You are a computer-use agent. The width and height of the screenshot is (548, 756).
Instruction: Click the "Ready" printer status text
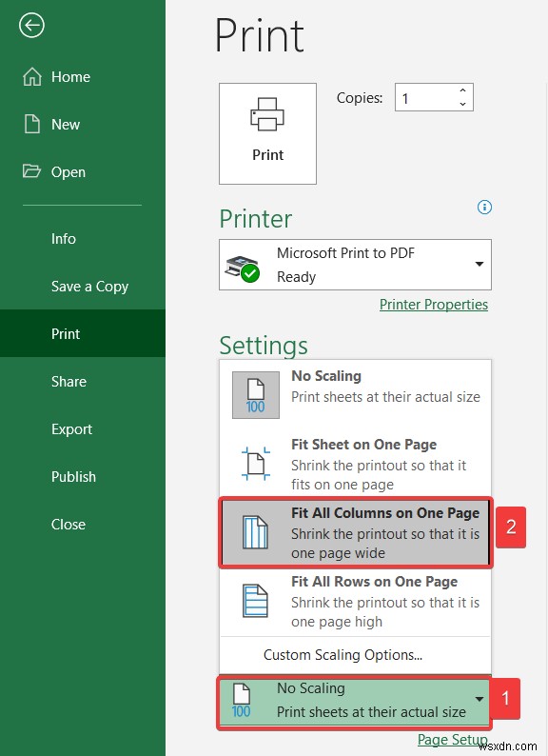297,277
